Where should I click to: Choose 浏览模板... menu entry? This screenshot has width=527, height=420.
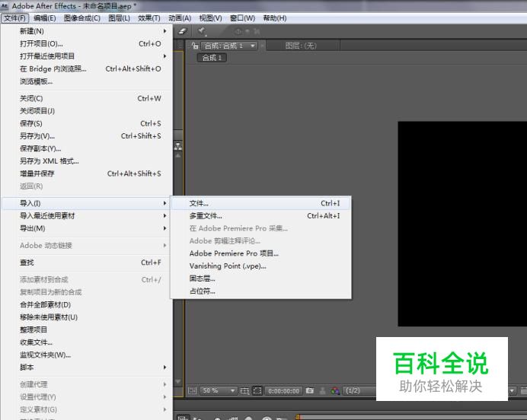pyautogui.click(x=87, y=81)
